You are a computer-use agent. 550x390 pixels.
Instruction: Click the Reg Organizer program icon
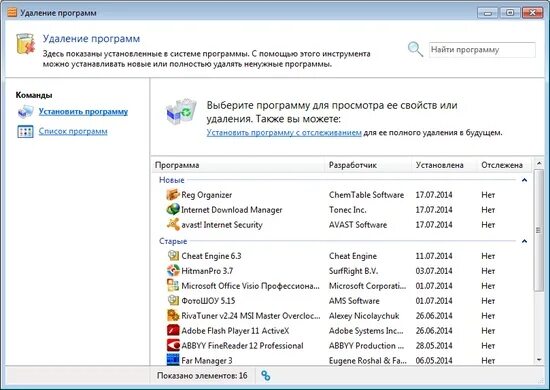[173, 194]
